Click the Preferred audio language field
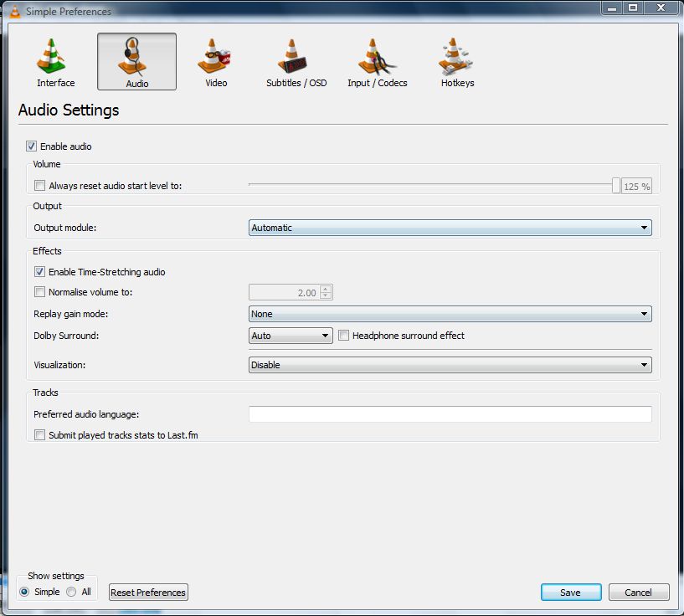684x616 pixels. click(450, 414)
